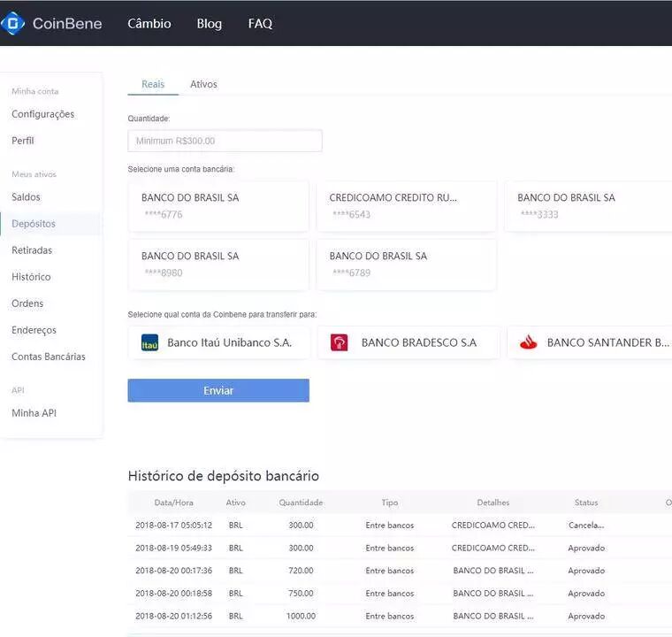Click the Cancela... status cell

(586, 525)
